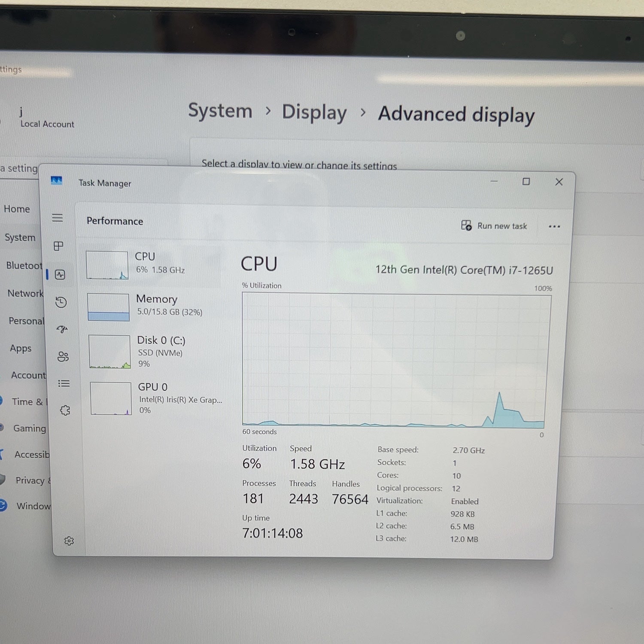Select the CPU mini graph thumbnail
This screenshot has width=644, height=644.
point(107,265)
